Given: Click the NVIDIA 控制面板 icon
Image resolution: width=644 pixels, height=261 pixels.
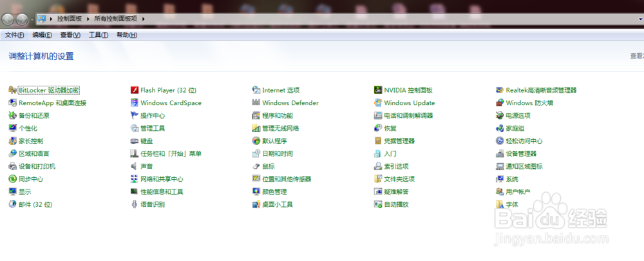Looking at the screenshot, I should (x=378, y=90).
